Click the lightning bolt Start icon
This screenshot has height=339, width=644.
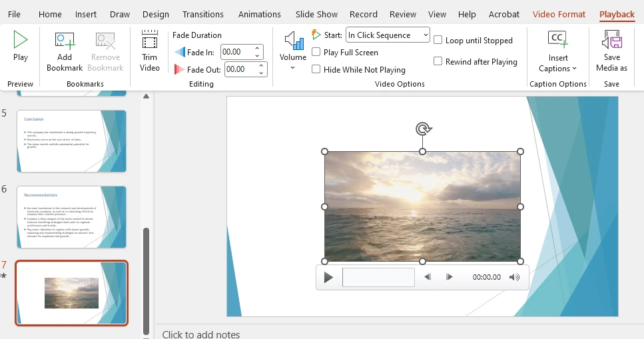[x=316, y=35]
